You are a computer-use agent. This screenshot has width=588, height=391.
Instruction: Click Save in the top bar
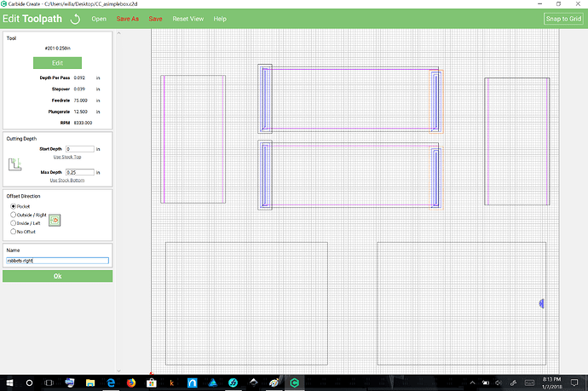[x=155, y=19]
